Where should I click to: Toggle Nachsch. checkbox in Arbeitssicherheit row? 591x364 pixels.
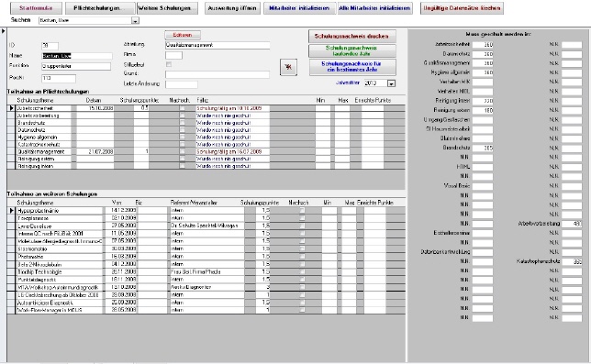point(182,108)
